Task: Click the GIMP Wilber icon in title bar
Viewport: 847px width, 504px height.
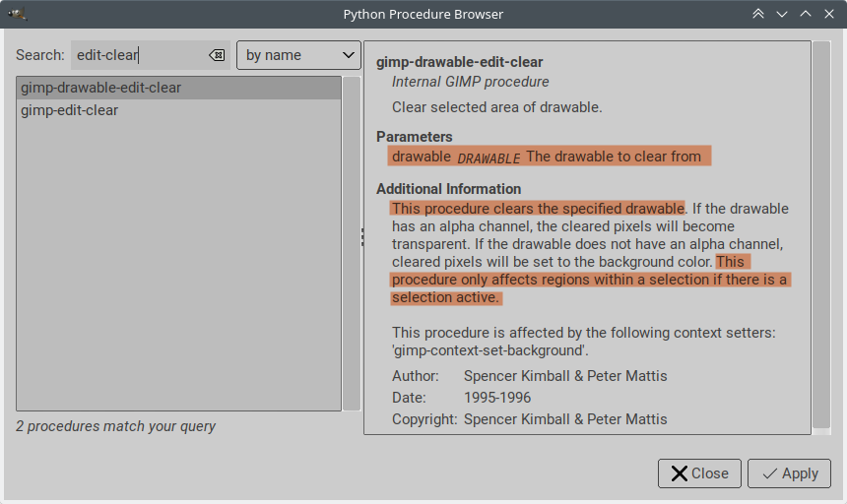Action: click(17, 14)
